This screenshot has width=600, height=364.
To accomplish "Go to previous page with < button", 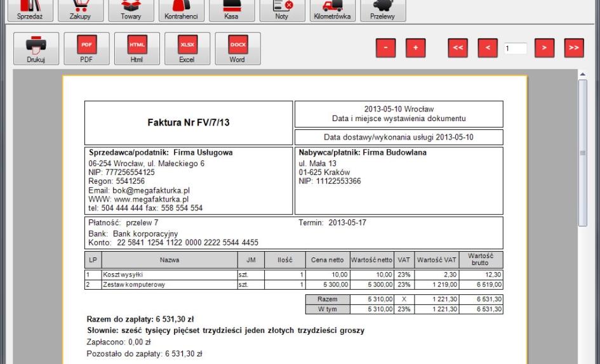I will pos(488,48).
